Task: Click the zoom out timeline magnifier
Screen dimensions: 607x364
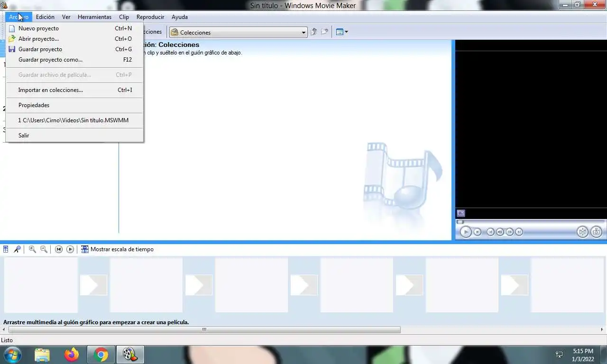Action: point(44,249)
